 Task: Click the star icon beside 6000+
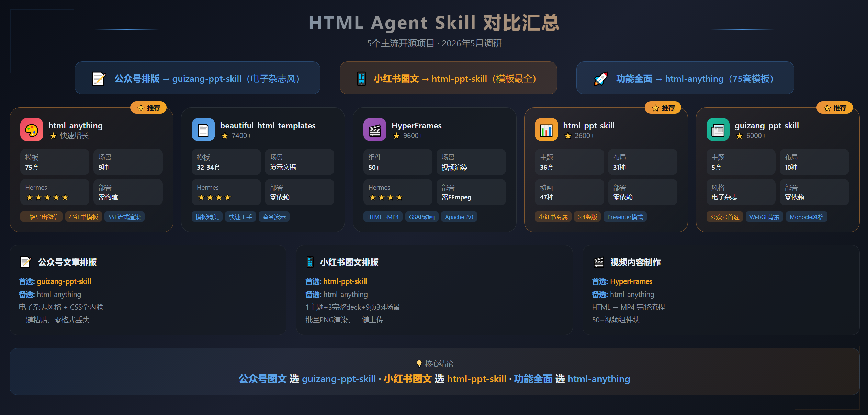tap(740, 136)
